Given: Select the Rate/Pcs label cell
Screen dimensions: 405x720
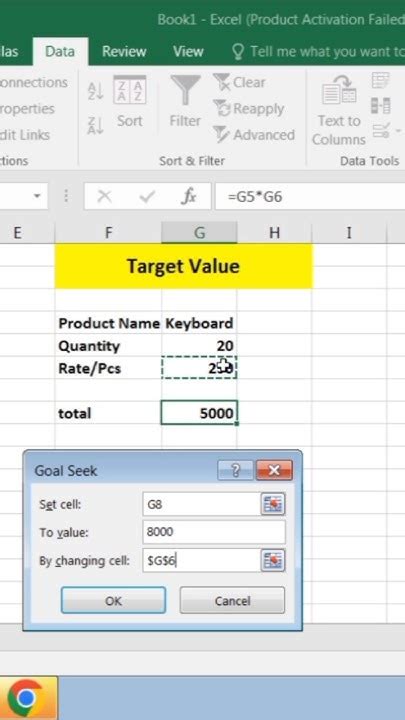Looking at the screenshot, I should [108, 368].
